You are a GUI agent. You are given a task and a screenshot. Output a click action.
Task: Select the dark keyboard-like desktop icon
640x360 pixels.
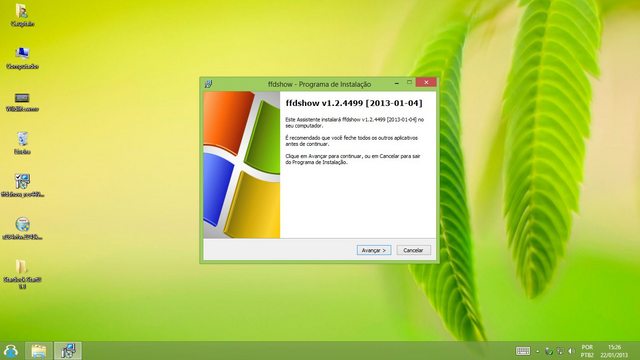tap(22, 102)
